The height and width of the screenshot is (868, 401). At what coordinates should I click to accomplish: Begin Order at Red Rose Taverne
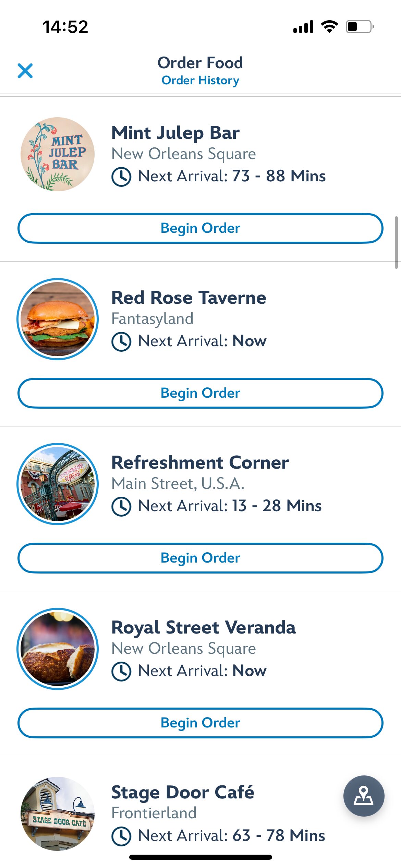tap(200, 393)
